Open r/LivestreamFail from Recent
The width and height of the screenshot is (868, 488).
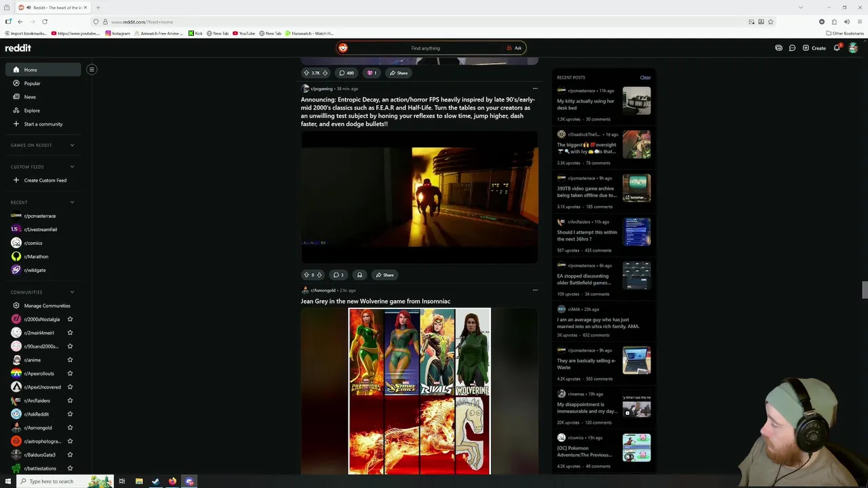43,229
